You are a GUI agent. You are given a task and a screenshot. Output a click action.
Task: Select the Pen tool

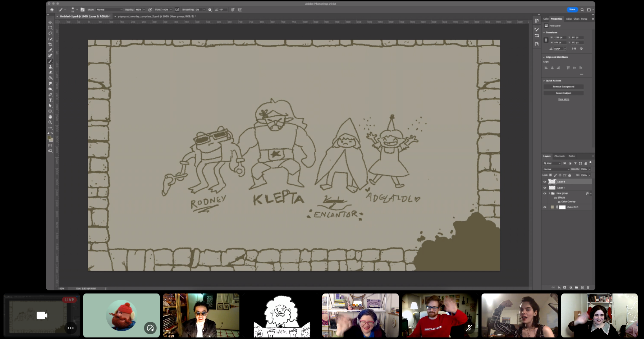pos(50,95)
